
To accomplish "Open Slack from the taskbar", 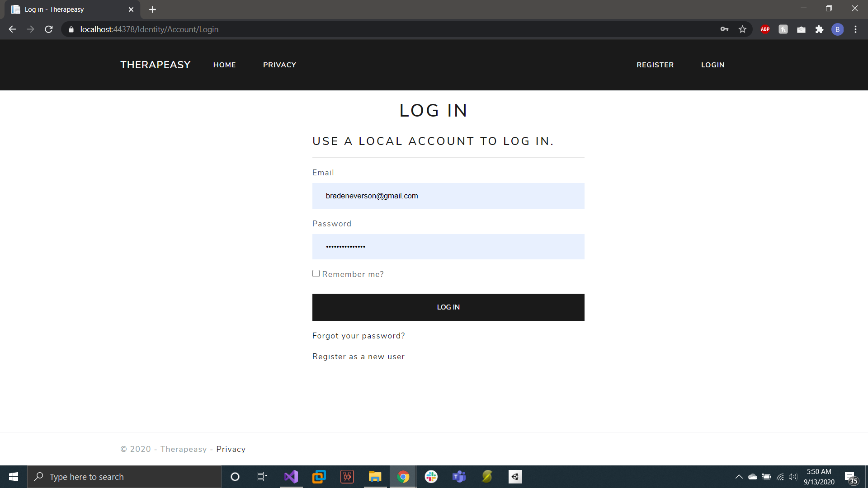I will pos(431,477).
